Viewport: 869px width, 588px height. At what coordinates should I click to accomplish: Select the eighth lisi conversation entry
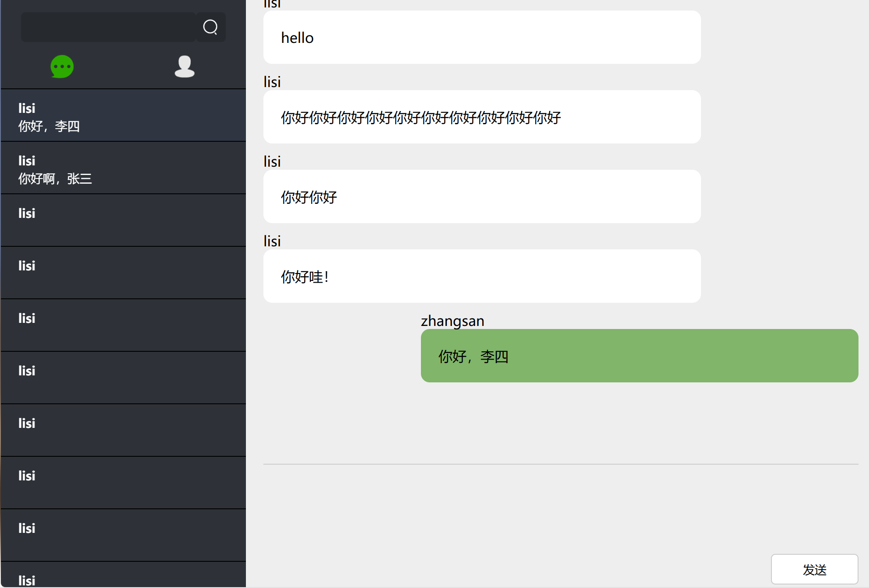coord(123,483)
